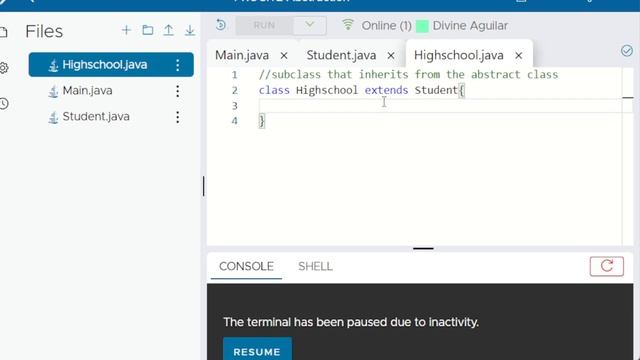Open Main.java from the Files list
The width and height of the screenshot is (640, 360).
coord(87,91)
